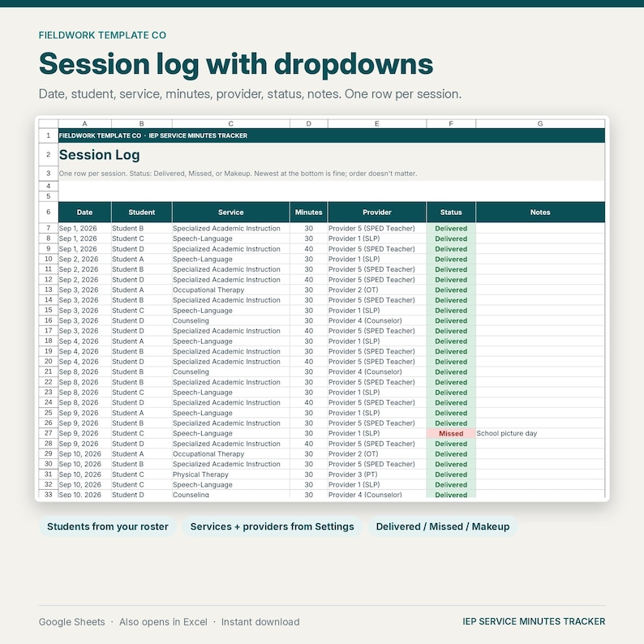Click row number 27 header

pyautogui.click(x=49, y=433)
